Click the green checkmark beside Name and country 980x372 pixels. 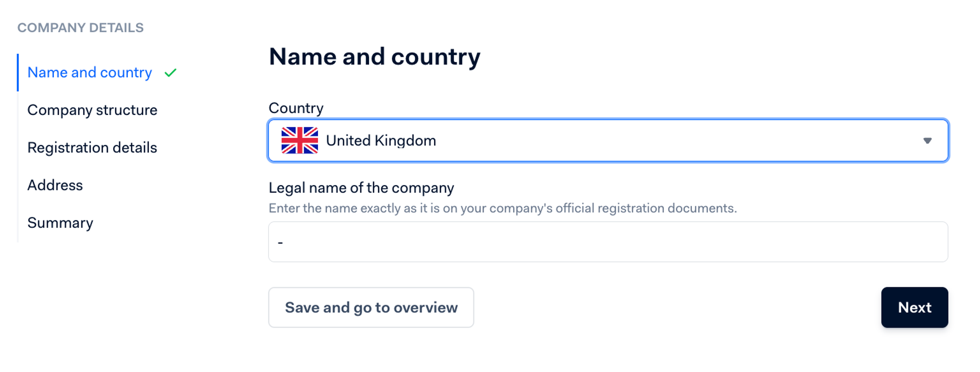pyautogui.click(x=171, y=73)
